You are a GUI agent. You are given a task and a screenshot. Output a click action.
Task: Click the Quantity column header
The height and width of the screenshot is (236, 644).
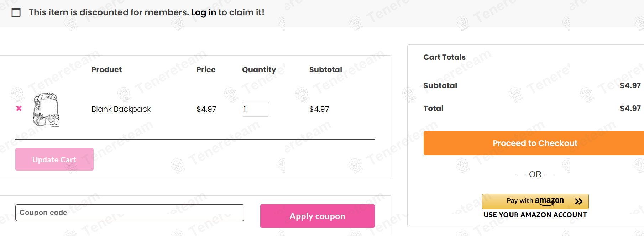pos(259,70)
